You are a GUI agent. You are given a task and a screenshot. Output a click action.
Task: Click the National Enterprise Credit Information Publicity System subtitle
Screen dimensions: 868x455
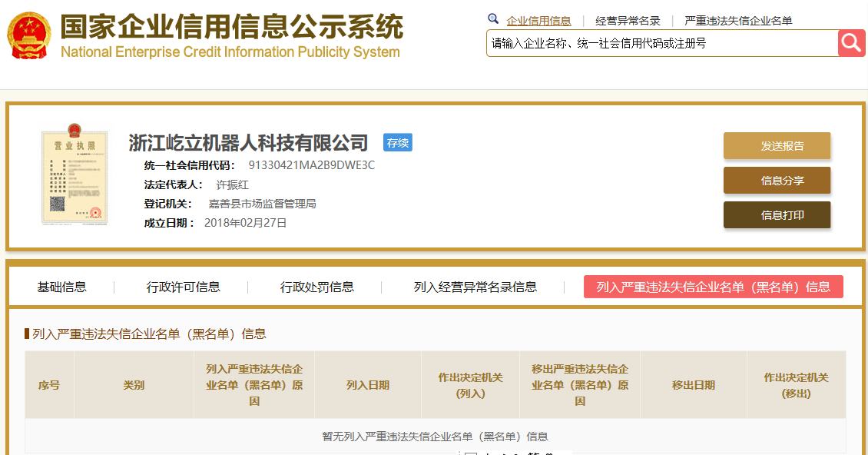[230, 52]
